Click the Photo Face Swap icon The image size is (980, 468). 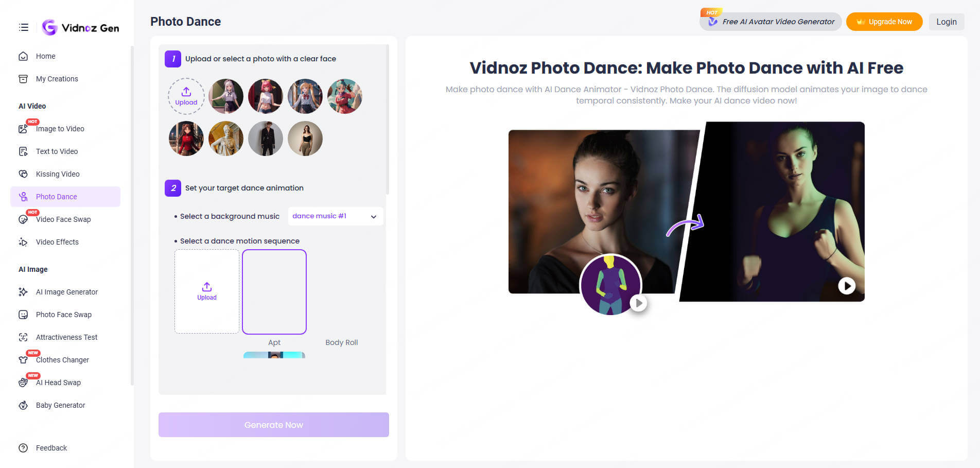23,315
